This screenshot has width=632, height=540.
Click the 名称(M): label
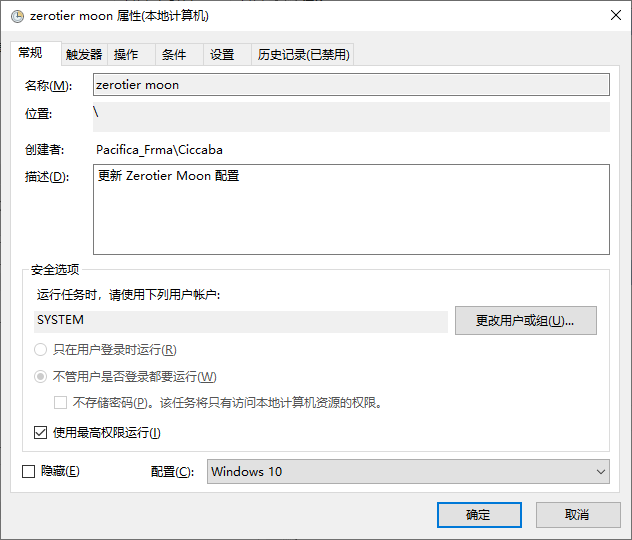[x=48, y=85]
